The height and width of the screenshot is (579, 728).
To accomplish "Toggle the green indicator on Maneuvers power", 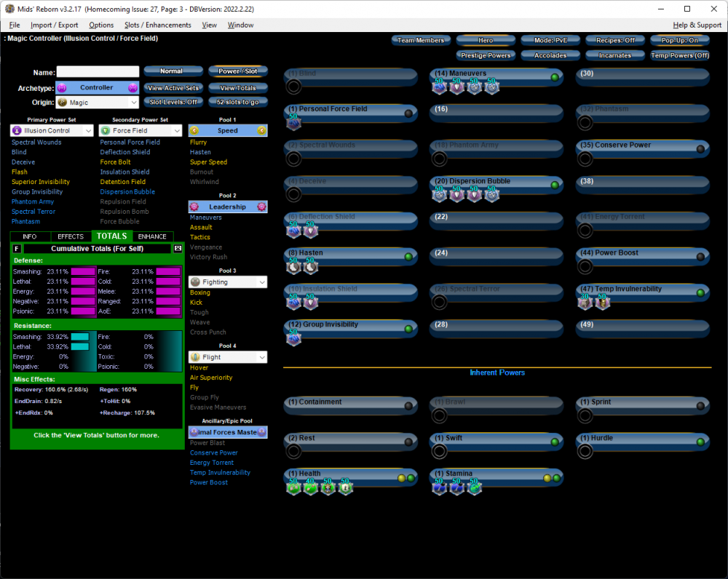I will 555,77.
